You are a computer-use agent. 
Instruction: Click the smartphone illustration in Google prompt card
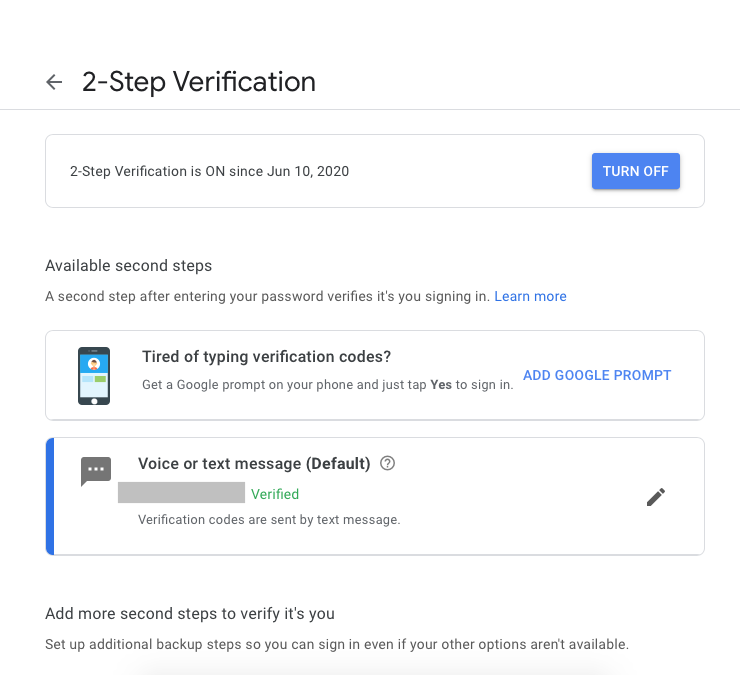point(94,376)
